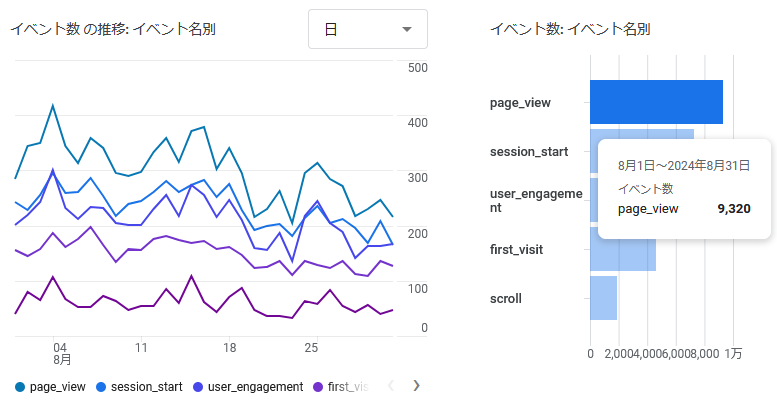Viewport: 777px width, 402px height.
Task: Go to previous legend page arrow
Action: [390, 385]
